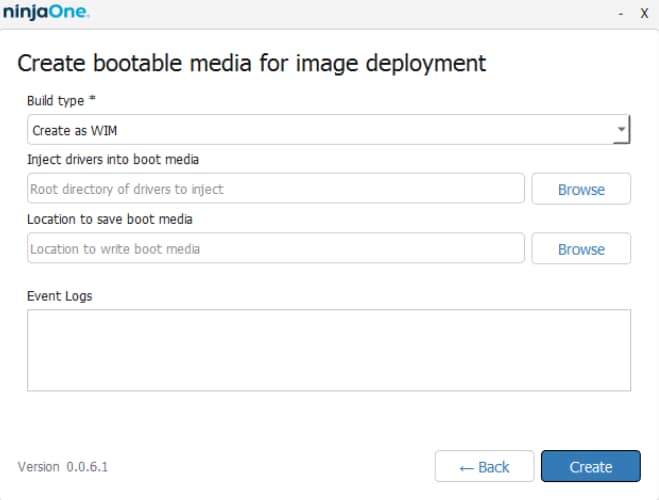The height and width of the screenshot is (500, 659).
Task: Click the 'Build type' label
Action: 60,101
